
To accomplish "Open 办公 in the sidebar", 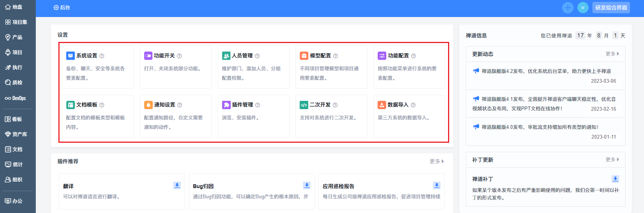I will tap(14, 201).
